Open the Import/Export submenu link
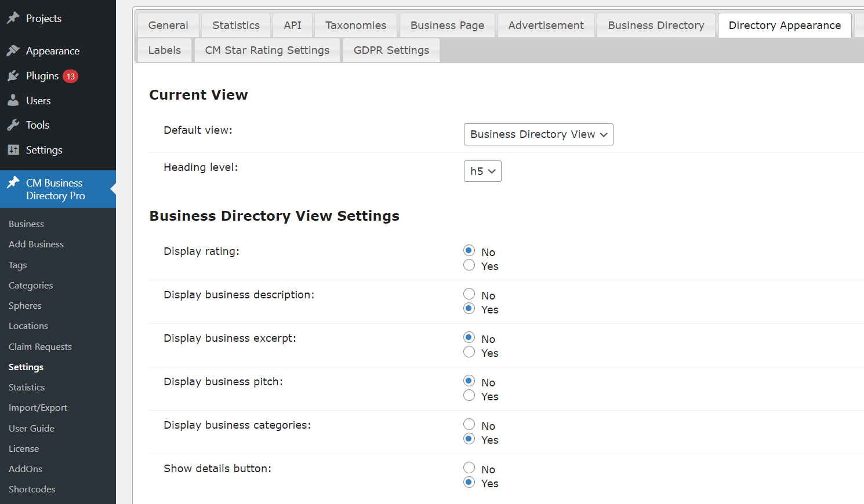Viewport: 864px width, 504px height. pyautogui.click(x=38, y=408)
